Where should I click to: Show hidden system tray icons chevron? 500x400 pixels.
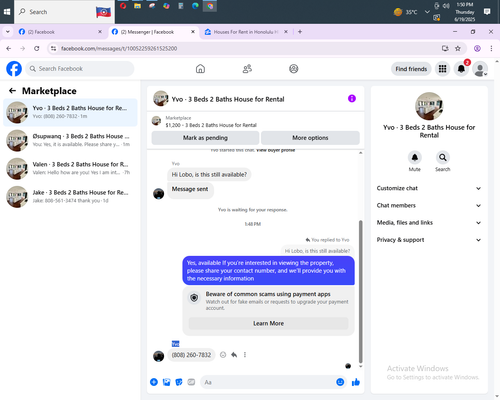pyautogui.click(x=427, y=12)
